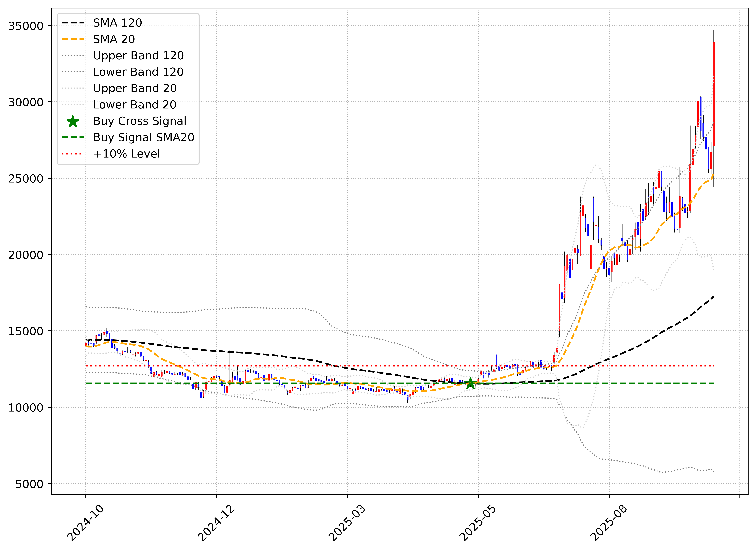Click the 35000 y-axis tick label

tap(26, 26)
